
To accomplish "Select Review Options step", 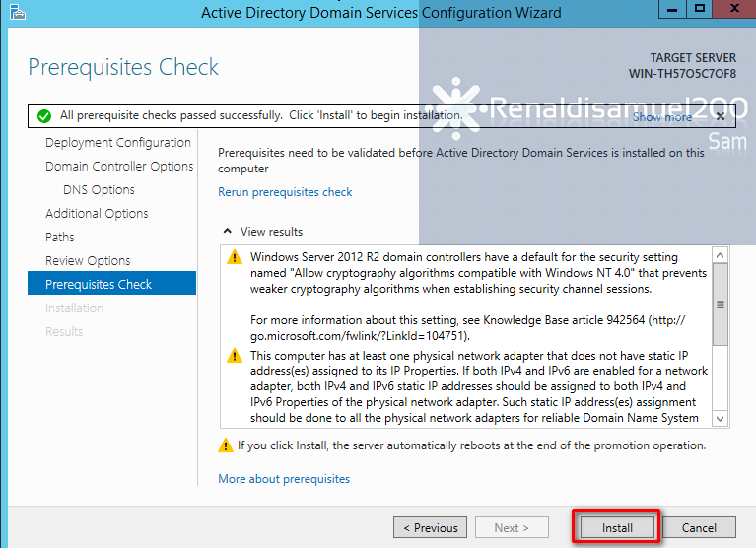I will (x=88, y=261).
